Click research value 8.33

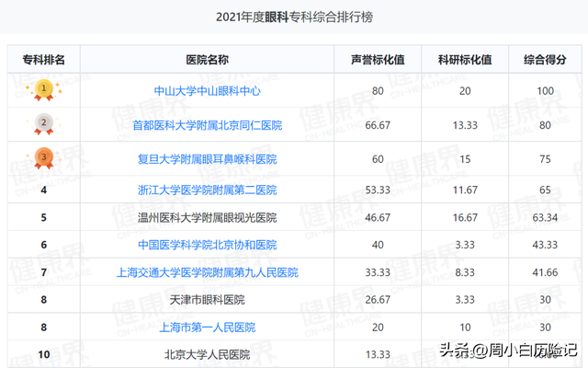465,272
